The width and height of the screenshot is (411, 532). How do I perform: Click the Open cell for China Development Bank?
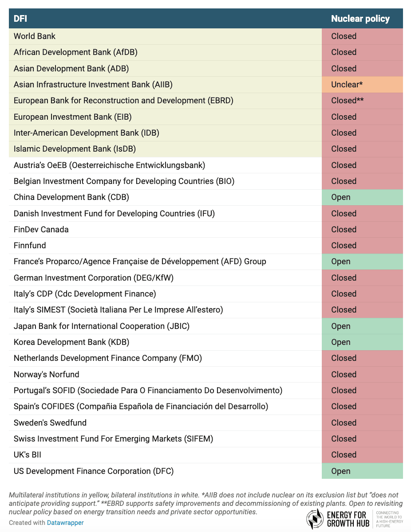tap(340, 197)
